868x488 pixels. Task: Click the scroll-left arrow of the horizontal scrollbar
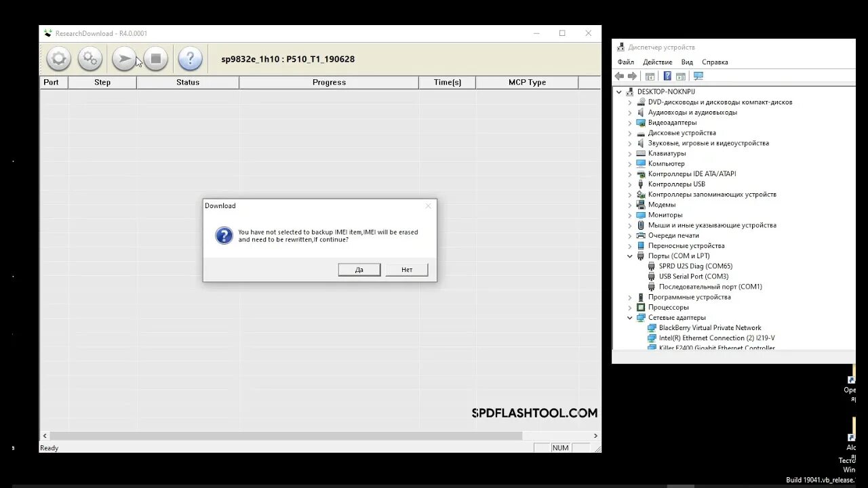(x=45, y=436)
